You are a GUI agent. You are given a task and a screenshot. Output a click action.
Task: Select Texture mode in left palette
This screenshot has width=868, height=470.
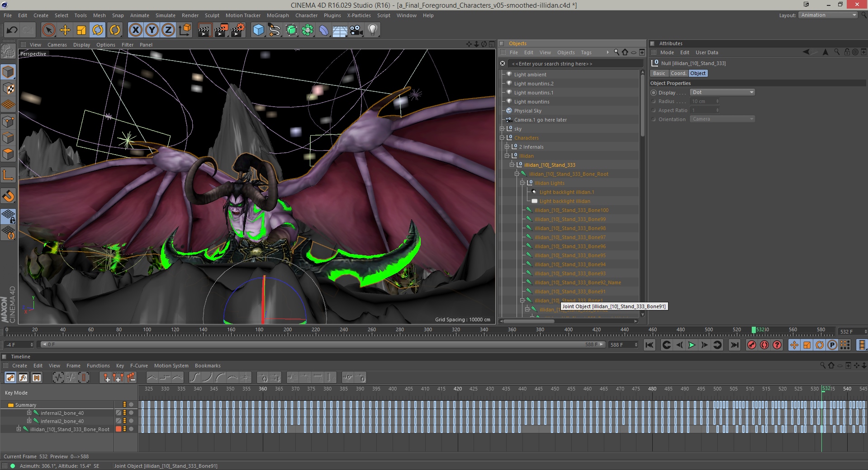[8, 89]
